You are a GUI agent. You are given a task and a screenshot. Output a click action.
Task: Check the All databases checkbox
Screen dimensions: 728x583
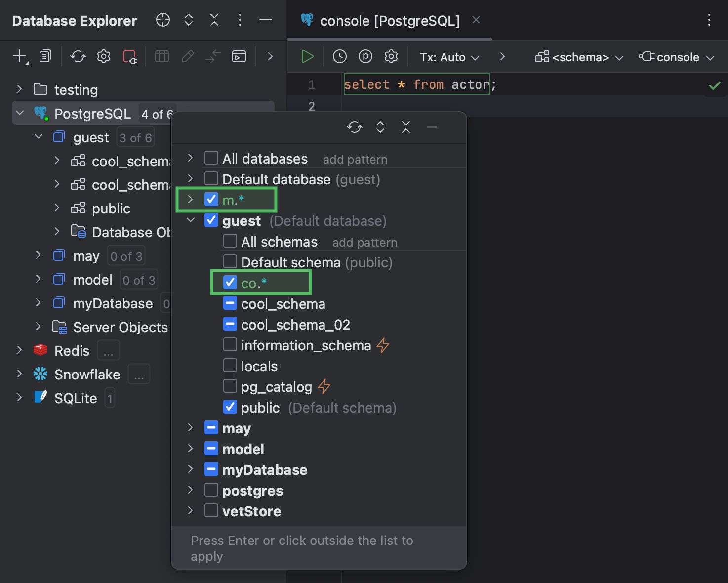coord(211,158)
